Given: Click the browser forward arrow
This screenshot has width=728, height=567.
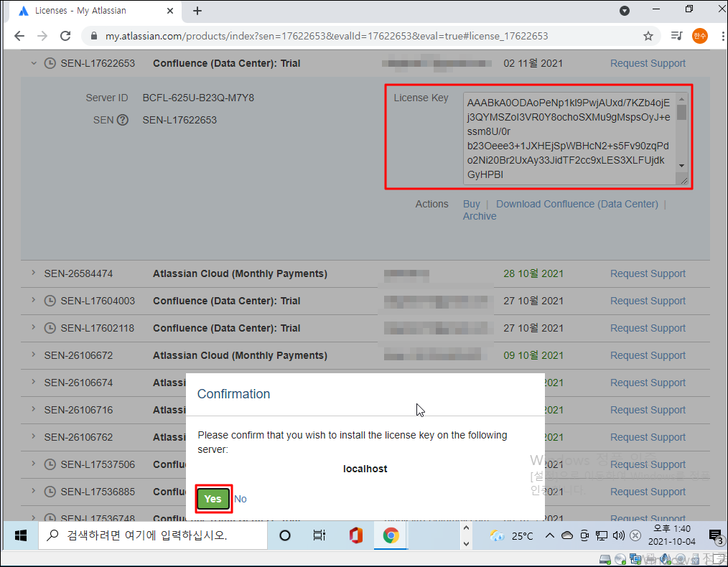Looking at the screenshot, I should click(x=42, y=36).
